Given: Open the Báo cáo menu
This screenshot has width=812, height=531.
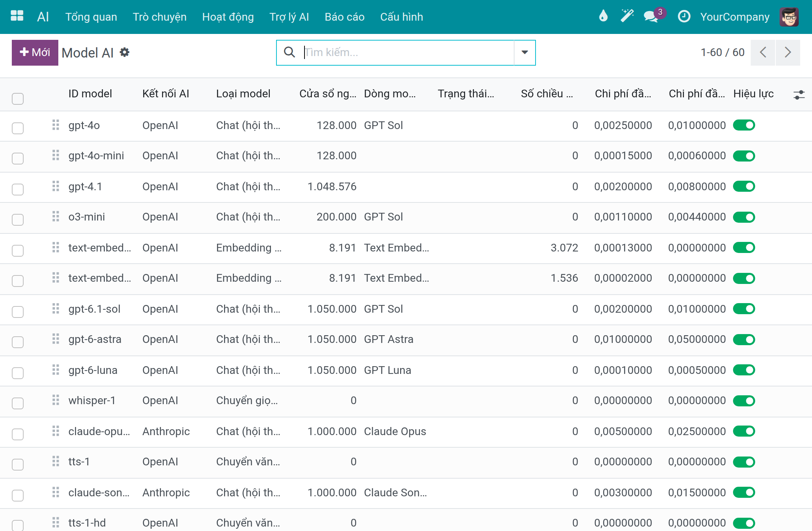Looking at the screenshot, I should pyautogui.click(x=345, y=17).
